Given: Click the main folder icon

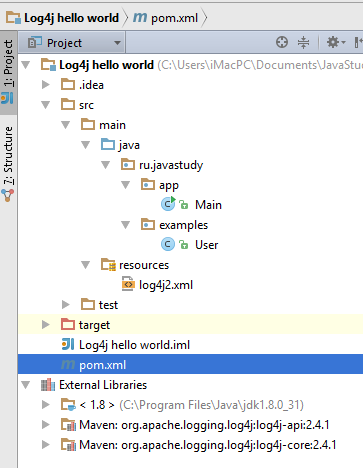Looking at the screenshot, I should pos(88,124).
